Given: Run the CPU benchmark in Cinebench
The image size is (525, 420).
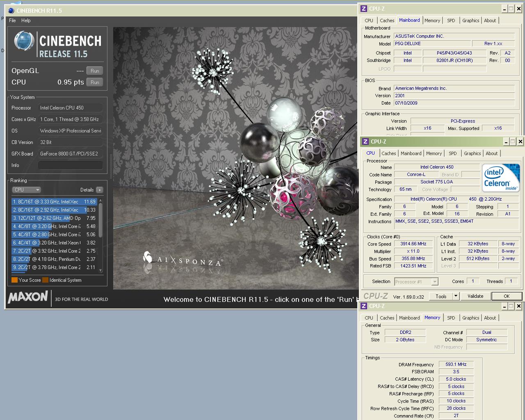Looking at the screenshot, I should tap(95, 82).
